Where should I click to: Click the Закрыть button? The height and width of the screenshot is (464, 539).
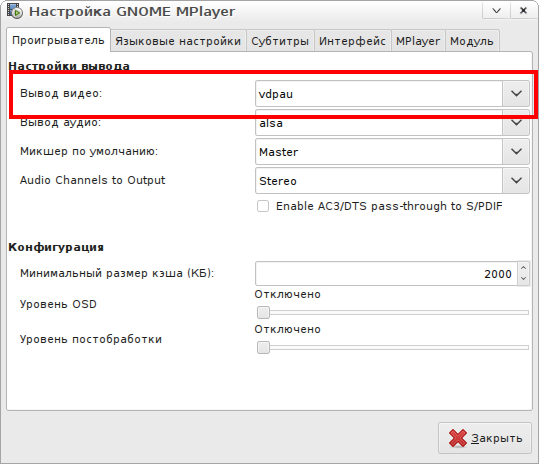coord(485,438)
